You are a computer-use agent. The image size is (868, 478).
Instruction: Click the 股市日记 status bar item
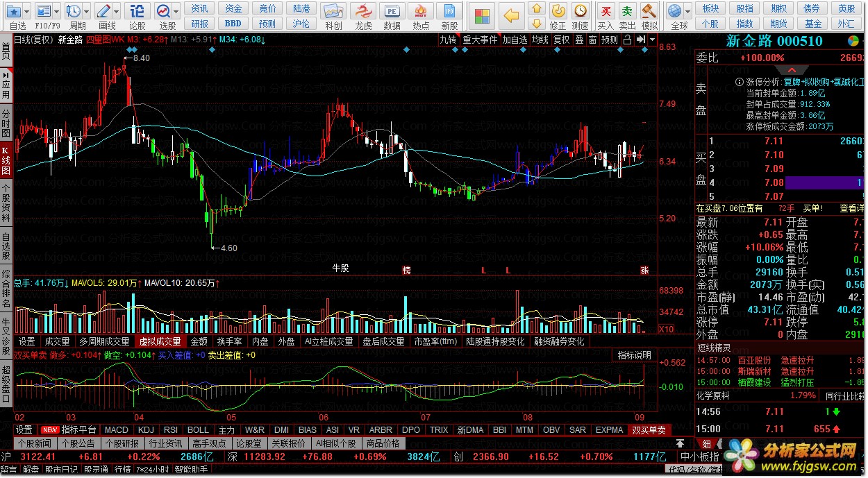pyautogui.click(x=62, y=470)
